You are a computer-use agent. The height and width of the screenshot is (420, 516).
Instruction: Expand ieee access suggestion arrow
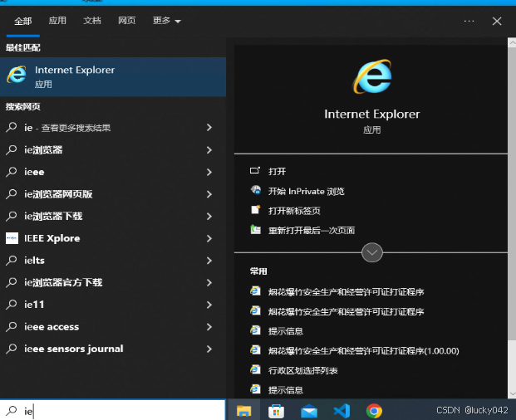209,327
